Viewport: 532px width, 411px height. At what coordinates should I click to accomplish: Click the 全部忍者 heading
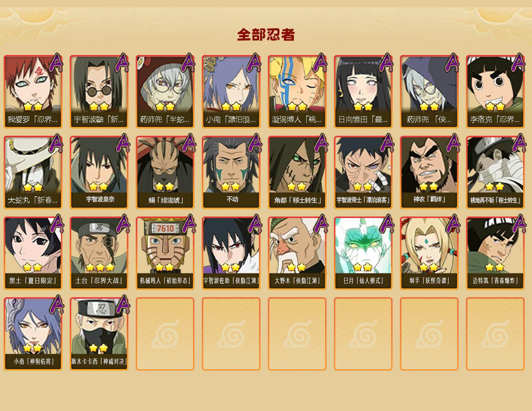(266, 35)
